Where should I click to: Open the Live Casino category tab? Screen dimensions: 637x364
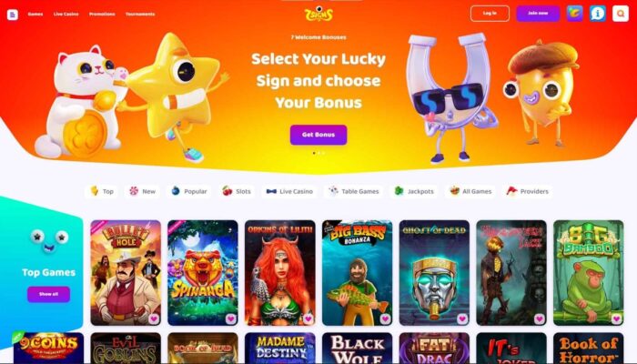289,191
